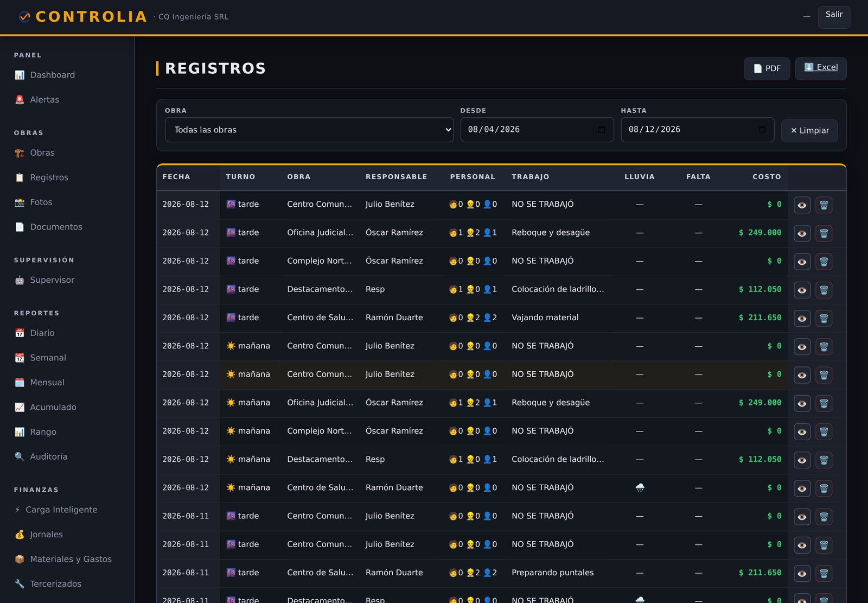Open the Desde date calendar picker
This screenshot has width=868, height=603.
pyautogui.click(x=601, y=130)
